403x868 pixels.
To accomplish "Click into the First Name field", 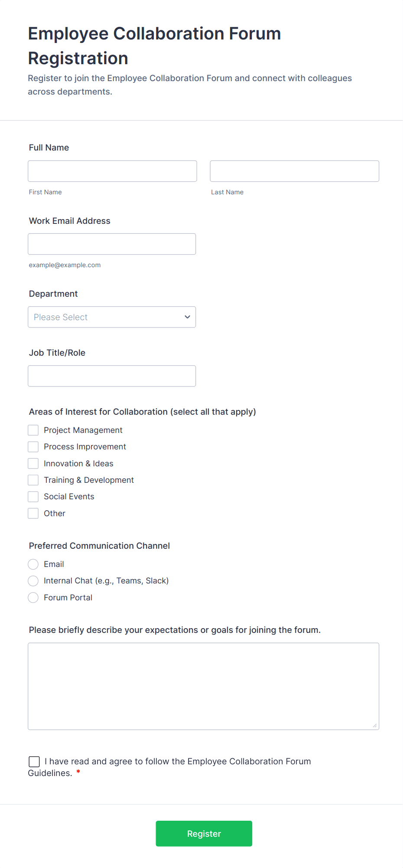I will click(x=112, y=171).
